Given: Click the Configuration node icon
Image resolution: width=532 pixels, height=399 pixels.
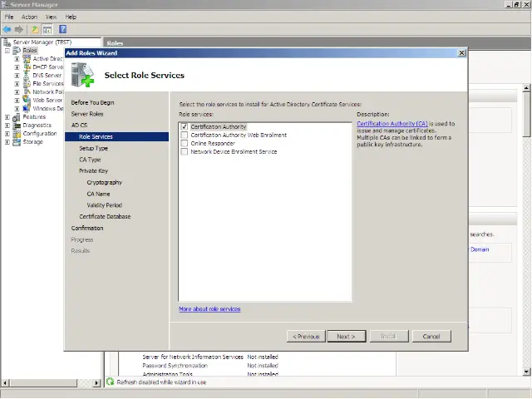Looking at the screenshot, I should pos(17,134).
